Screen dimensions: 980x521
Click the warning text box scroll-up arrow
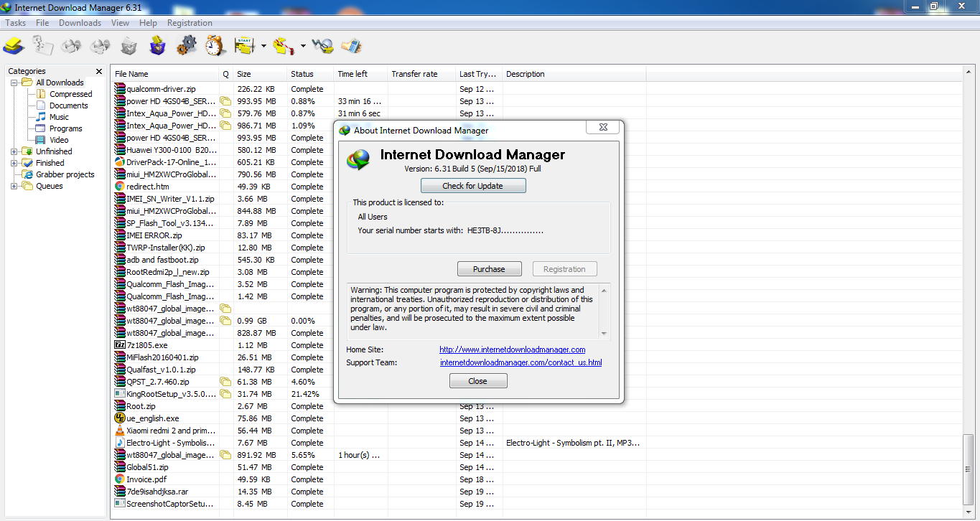605,290
